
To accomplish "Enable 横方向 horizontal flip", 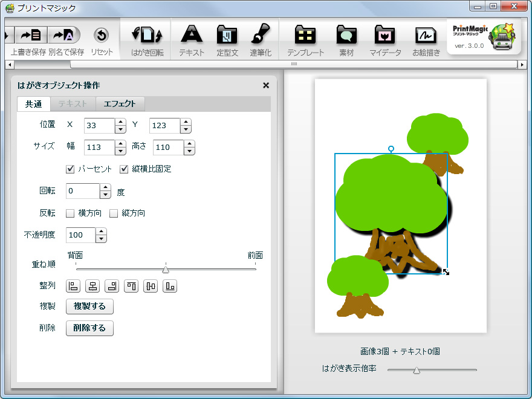I will (x=70, y=213).
